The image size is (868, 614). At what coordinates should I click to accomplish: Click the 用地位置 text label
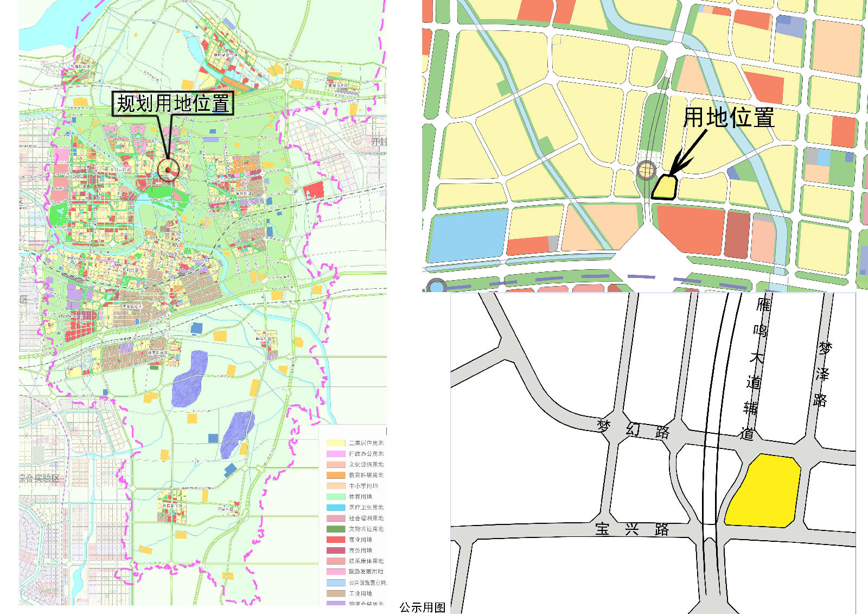tap(728, 117)
